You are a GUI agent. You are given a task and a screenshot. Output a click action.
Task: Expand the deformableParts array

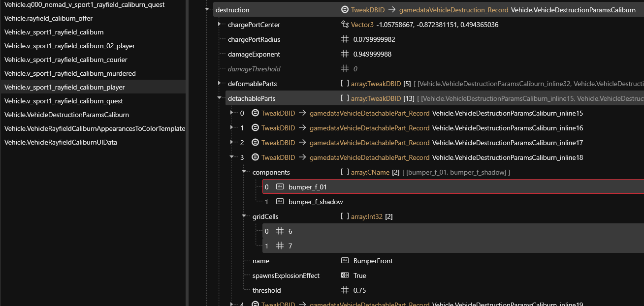pos(220,84)
